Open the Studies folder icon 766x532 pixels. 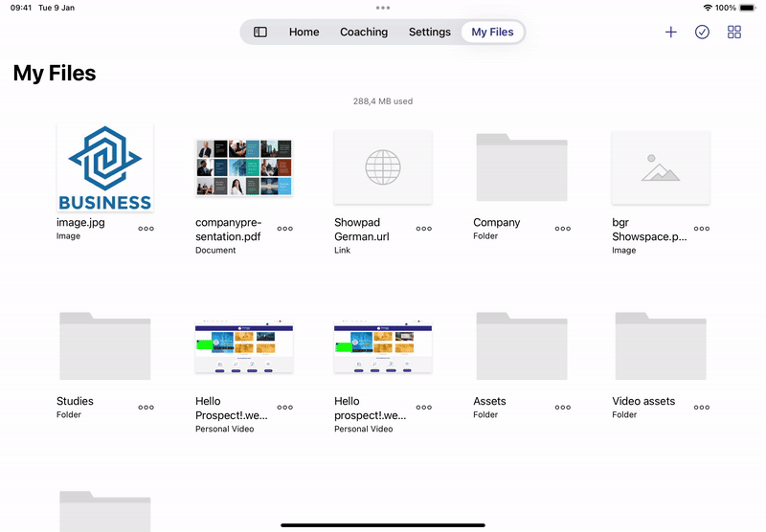tap(105, 346)
